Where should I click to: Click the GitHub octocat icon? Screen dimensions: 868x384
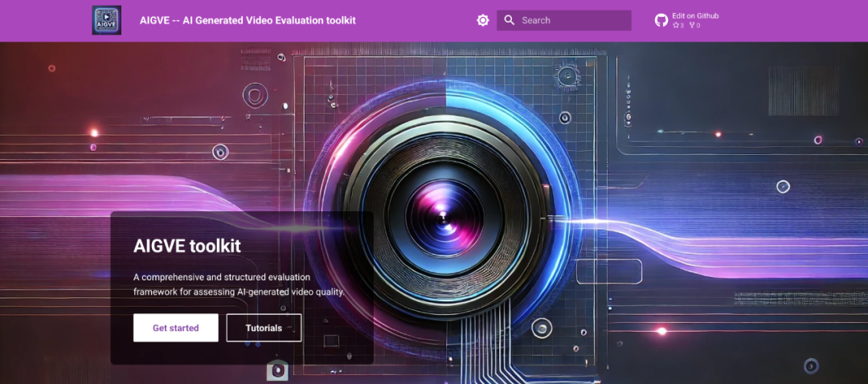[661, 20]
